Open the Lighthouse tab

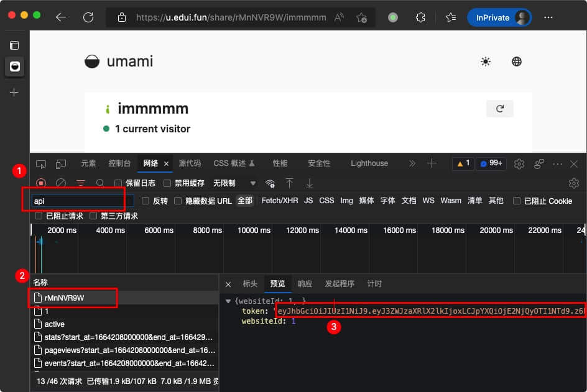tap(369, 163)
